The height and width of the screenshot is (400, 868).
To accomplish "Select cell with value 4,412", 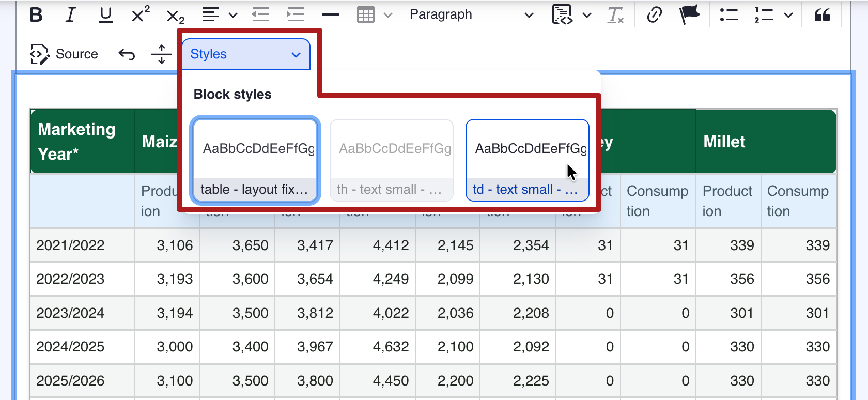I will click(x=378, y=245).
